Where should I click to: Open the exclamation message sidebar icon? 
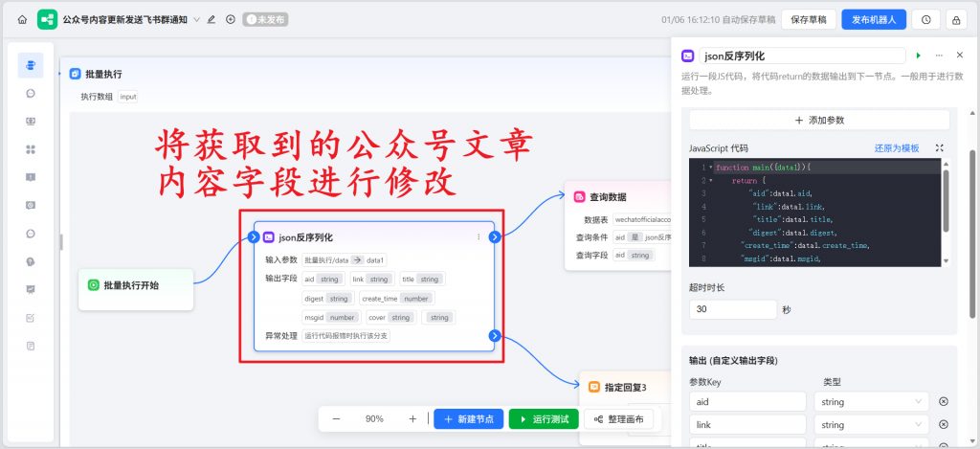[31, 177]
